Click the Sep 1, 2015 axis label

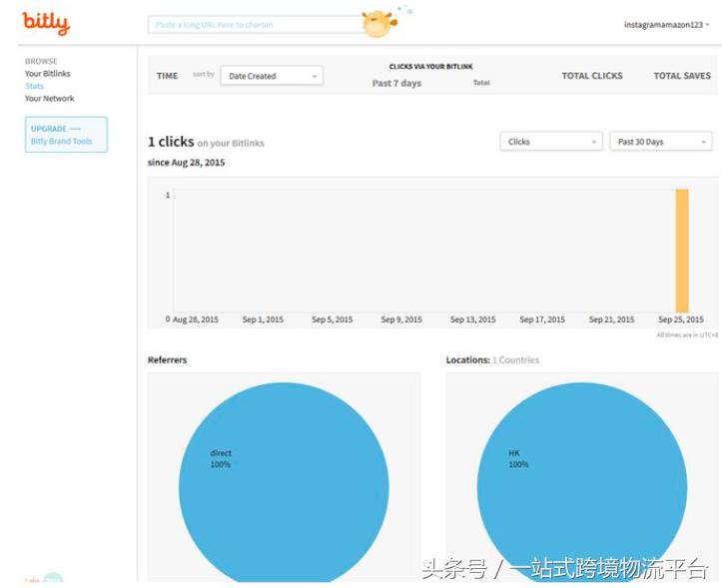(263, 319)
